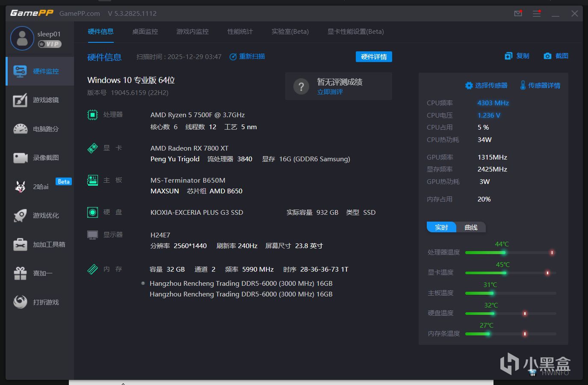Click the GamePP logo
Screen dimensions: 588x385
point(32,13)
